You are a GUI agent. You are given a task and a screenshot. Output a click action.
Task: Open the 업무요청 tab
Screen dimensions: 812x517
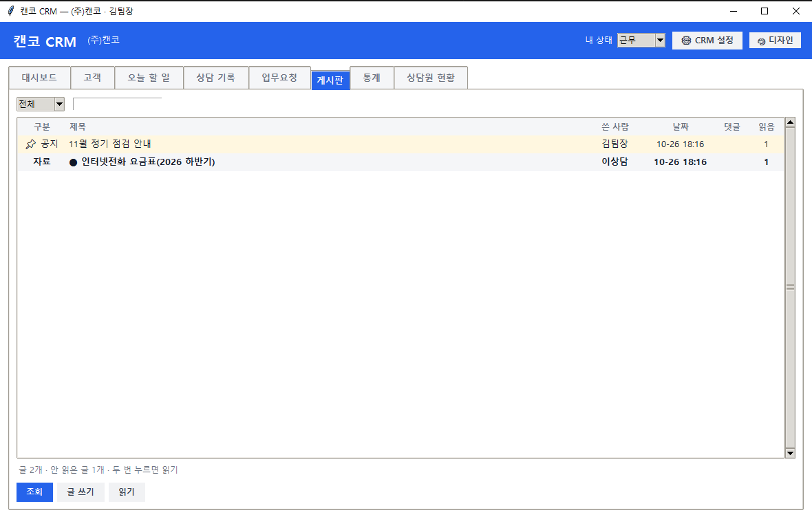[x=279, y=78]
